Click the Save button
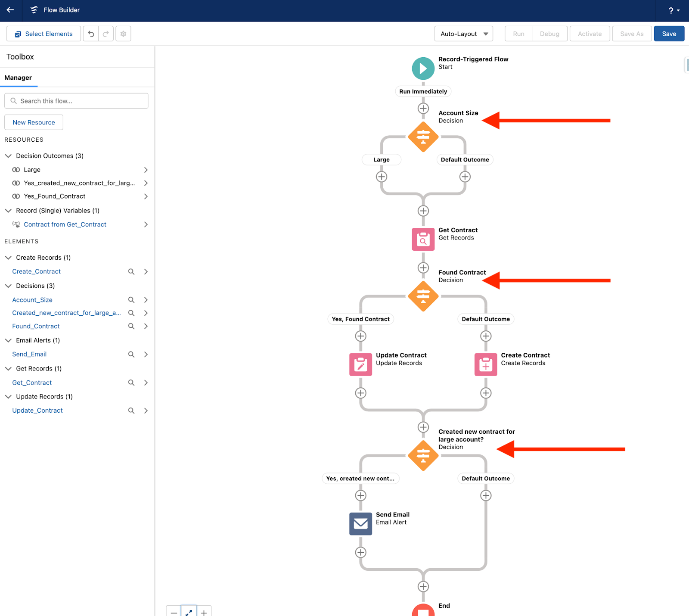The width and height of the screenshot is (689, 616). click(x=669, y=33)
